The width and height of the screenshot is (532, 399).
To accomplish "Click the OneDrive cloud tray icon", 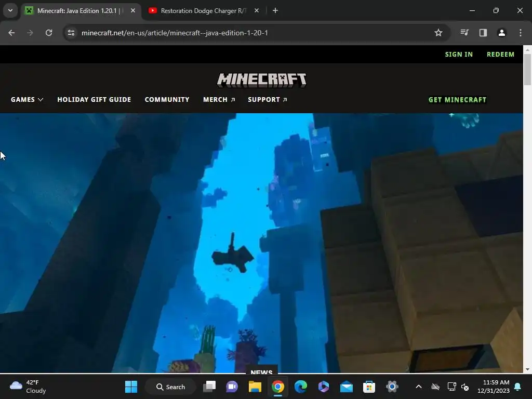I will click(x=435, y=387).
